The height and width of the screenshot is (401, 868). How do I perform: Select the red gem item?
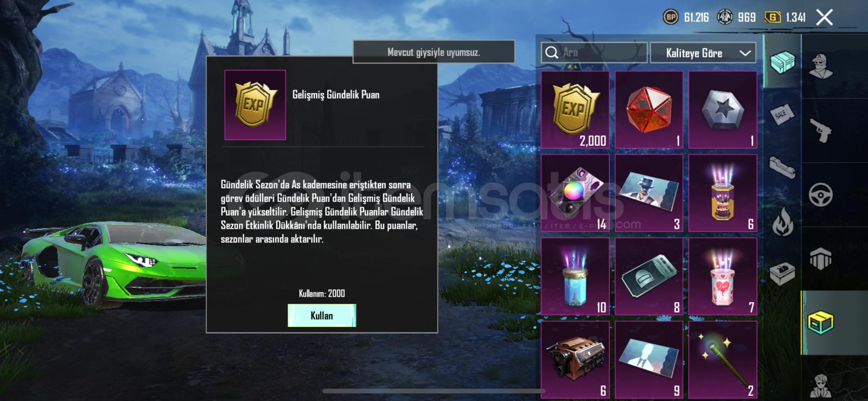(649, 110)
